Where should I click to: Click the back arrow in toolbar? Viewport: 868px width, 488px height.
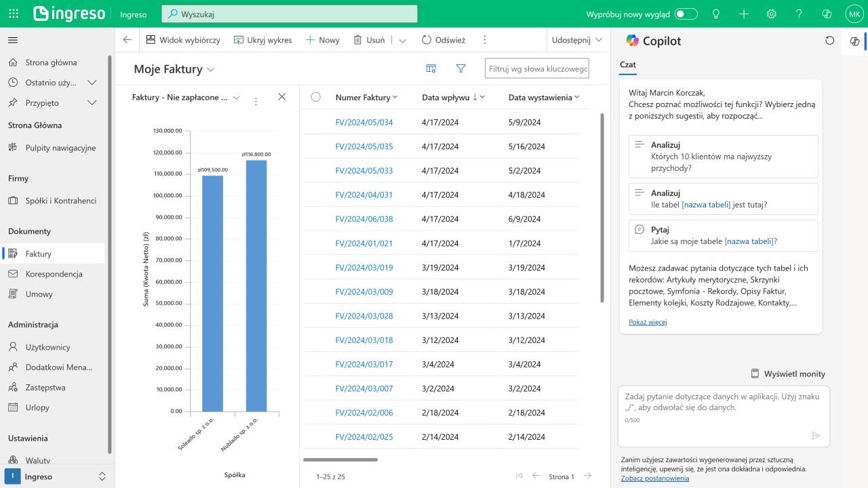pyautogui.click(x=127, y=40)
